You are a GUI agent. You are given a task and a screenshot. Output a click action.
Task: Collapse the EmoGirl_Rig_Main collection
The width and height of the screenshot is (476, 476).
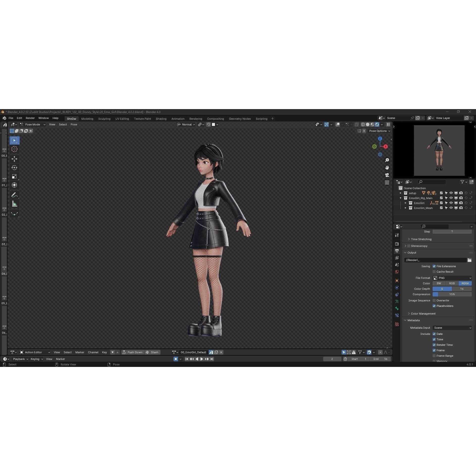pos(401,198)
